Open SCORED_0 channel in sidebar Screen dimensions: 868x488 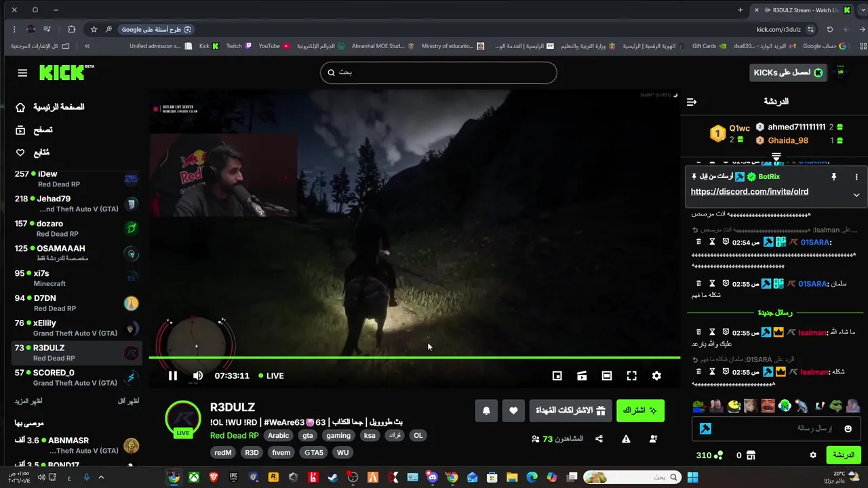[x=76, y=378]
